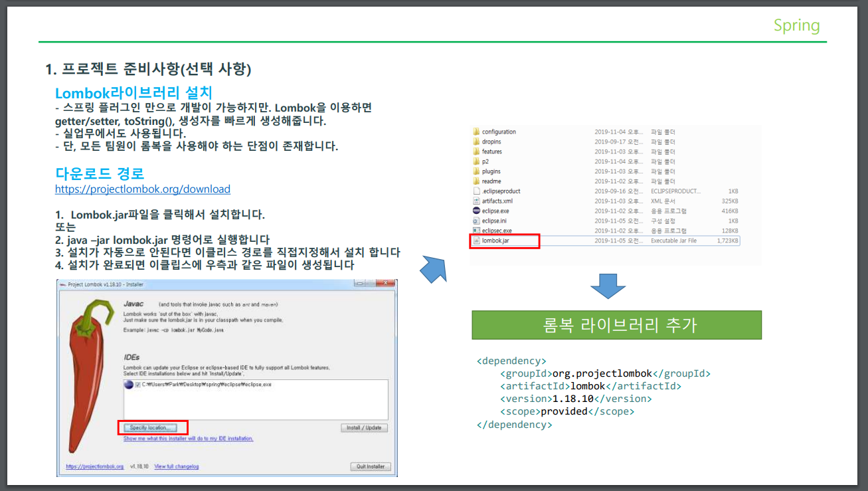The width and height of the screenshot is (868, 491).
Task: Select the eclipse.exe file name
Action: click(495, 211)
